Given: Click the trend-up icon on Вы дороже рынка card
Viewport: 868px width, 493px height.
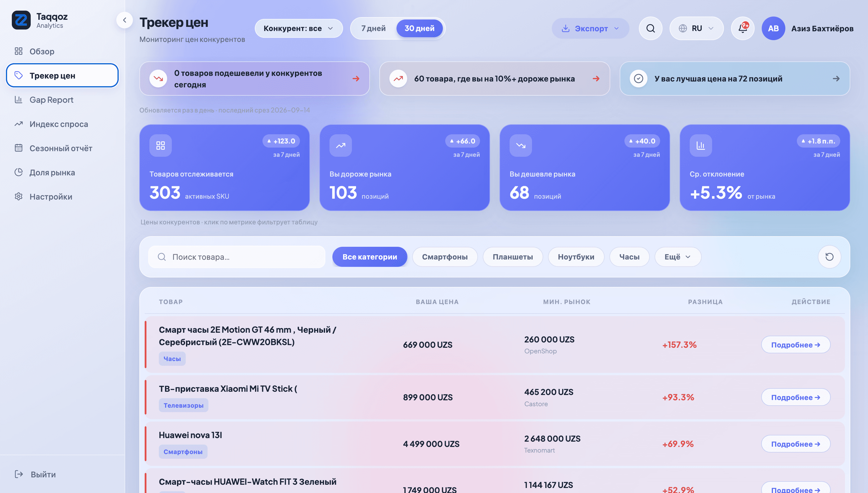Looking at the screenshot, I should click(x=341, y=146).
